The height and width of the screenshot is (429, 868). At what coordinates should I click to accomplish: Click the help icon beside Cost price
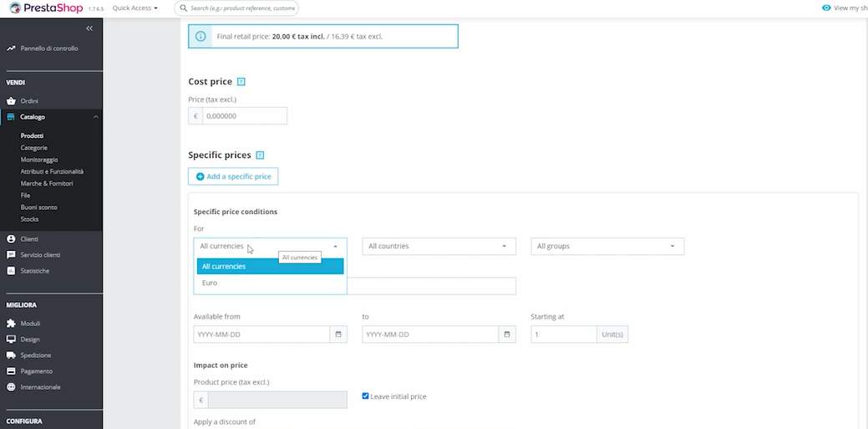241,82
